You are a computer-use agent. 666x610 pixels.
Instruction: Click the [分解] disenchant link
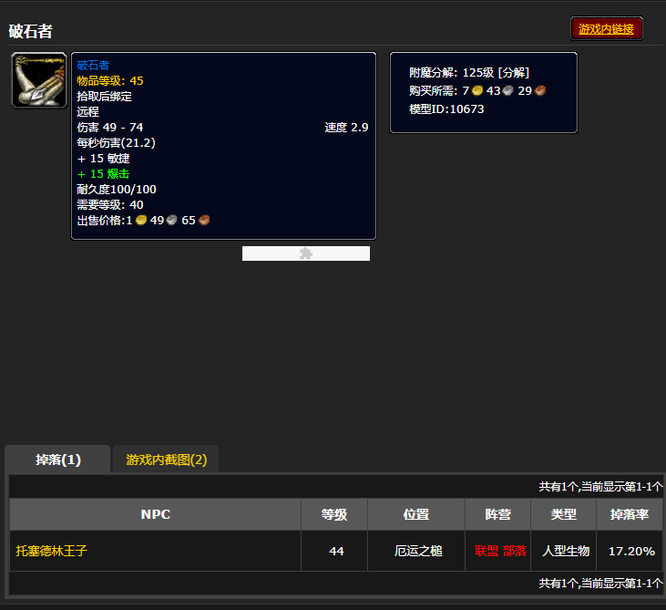(x=514, y=73)
